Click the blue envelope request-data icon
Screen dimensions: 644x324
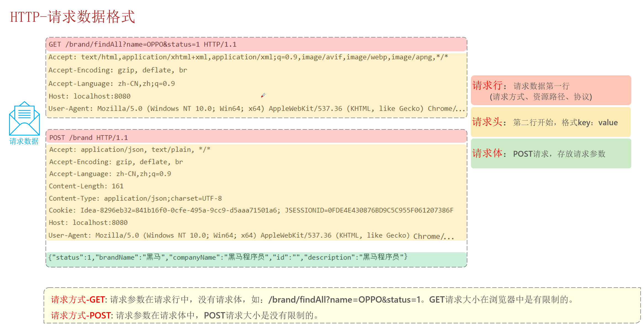click(24, 118)
